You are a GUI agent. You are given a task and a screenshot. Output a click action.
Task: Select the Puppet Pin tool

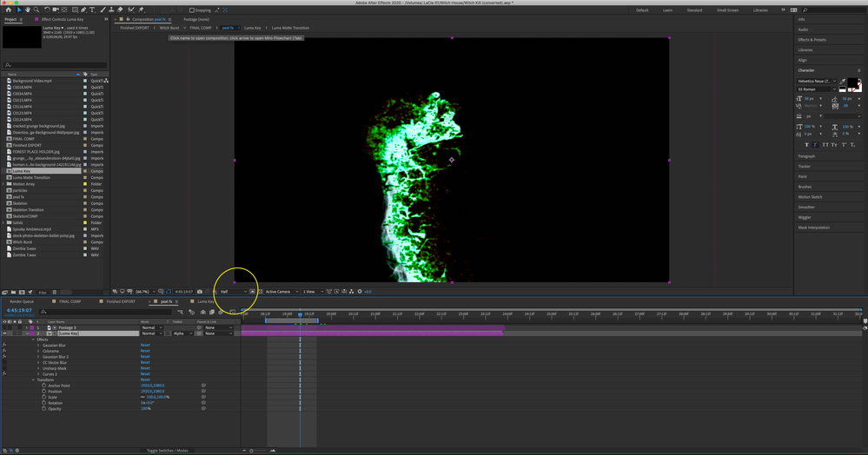point(141,10)
